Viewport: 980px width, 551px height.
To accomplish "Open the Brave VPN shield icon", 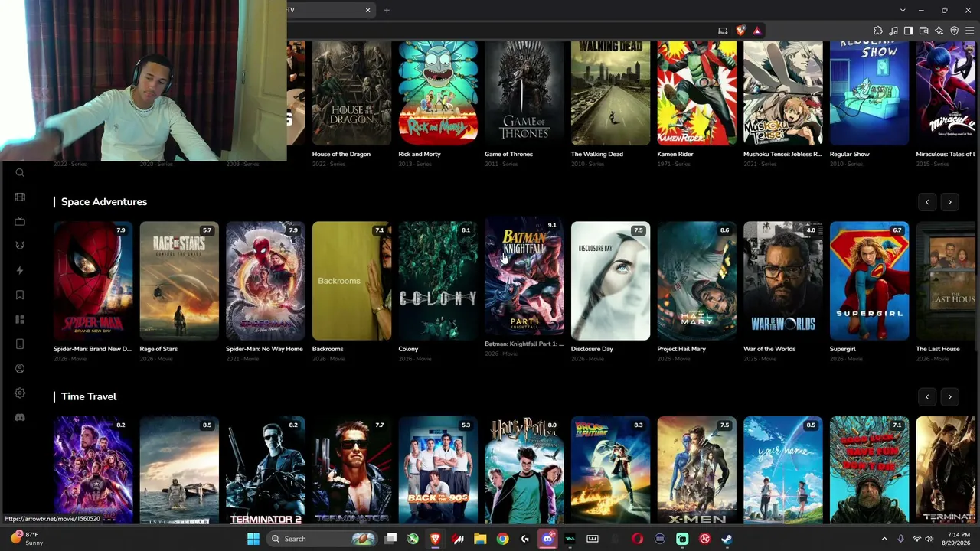I will 954,31.
